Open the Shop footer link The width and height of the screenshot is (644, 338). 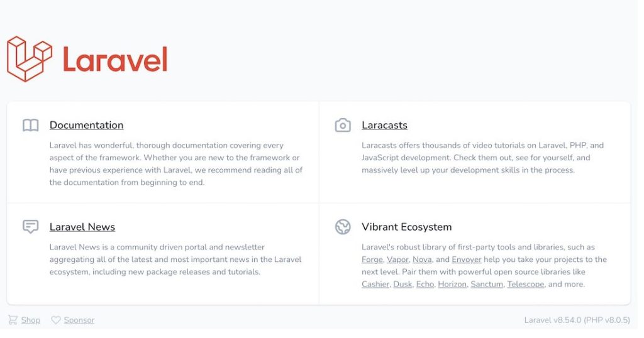pyautogui.click(x=31, y=320)
